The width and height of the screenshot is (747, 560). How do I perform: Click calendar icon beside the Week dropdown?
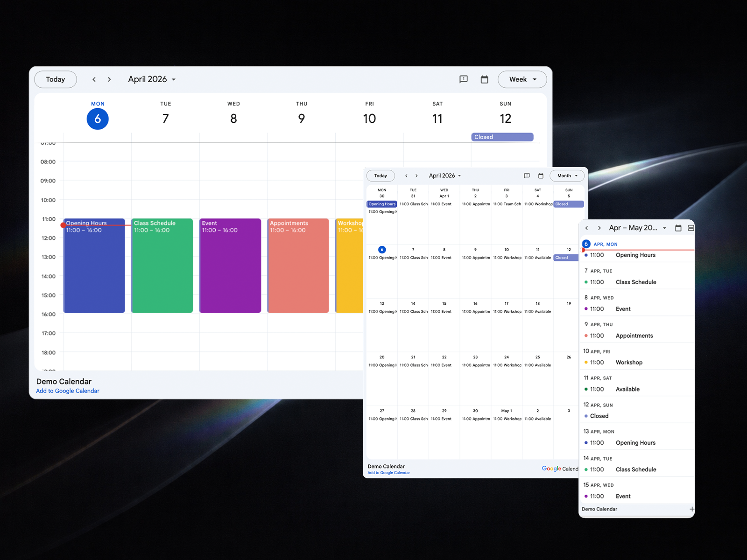pyautogui.click(x=485, y=79)
